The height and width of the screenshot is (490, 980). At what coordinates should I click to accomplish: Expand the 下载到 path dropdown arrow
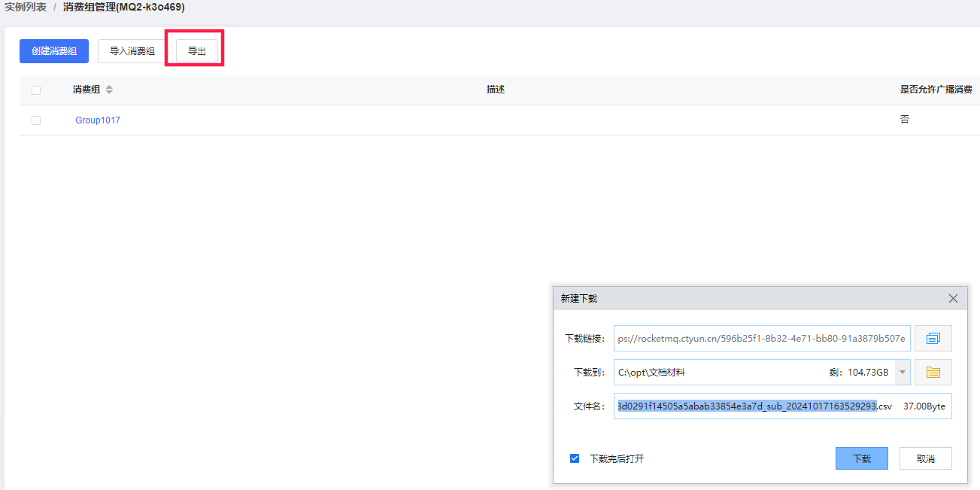[903, 372]
